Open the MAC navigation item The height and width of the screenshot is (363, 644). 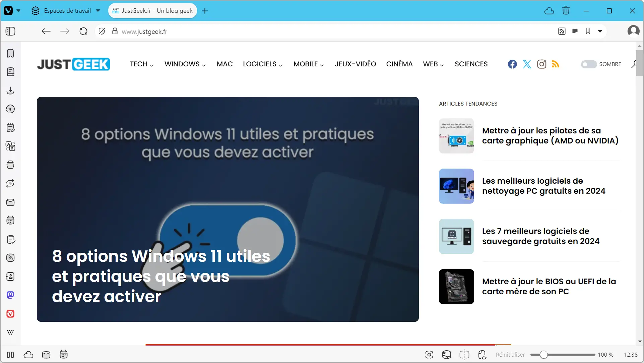click(x=224, y=64)
